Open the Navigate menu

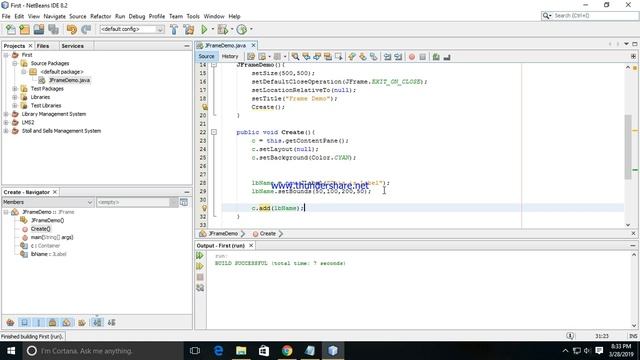click(x=55, y=16)
